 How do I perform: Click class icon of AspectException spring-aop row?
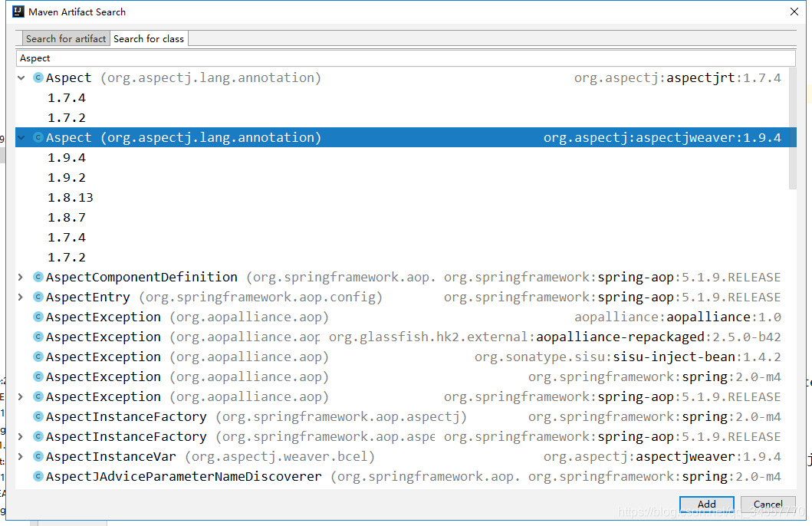pos(38,396)
